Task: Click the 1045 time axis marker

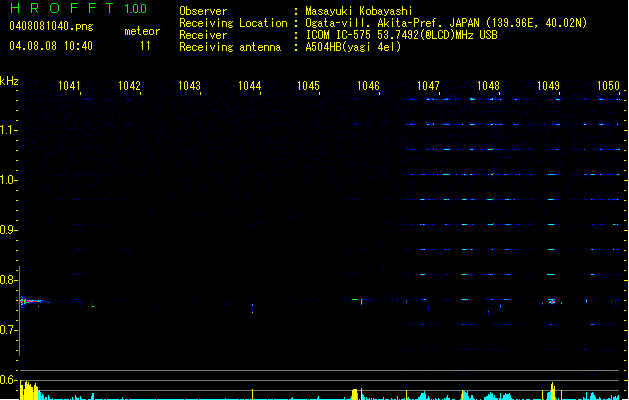Action: 308,86
